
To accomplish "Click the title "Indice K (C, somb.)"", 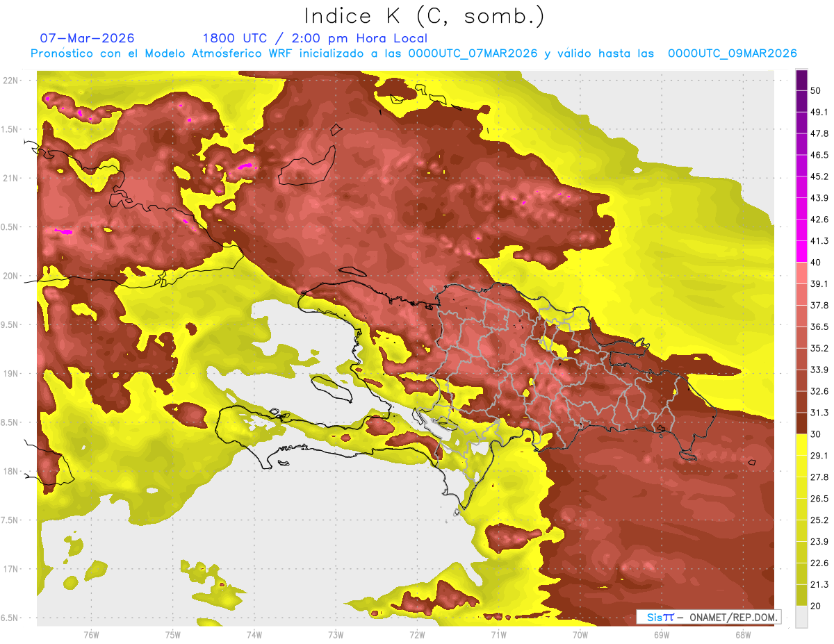I will click(425, 17).
